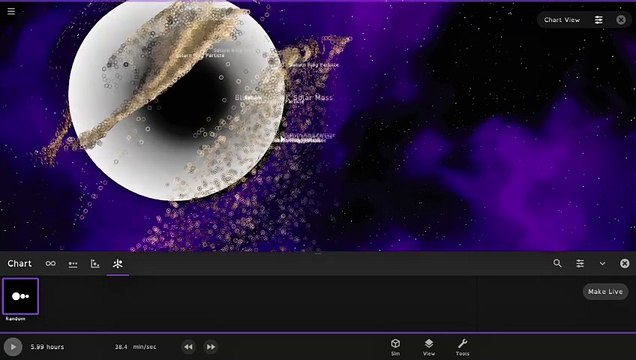Click the Make Live button
The height and width of the screenshot is (360, 636).
(x=605, y=291)
